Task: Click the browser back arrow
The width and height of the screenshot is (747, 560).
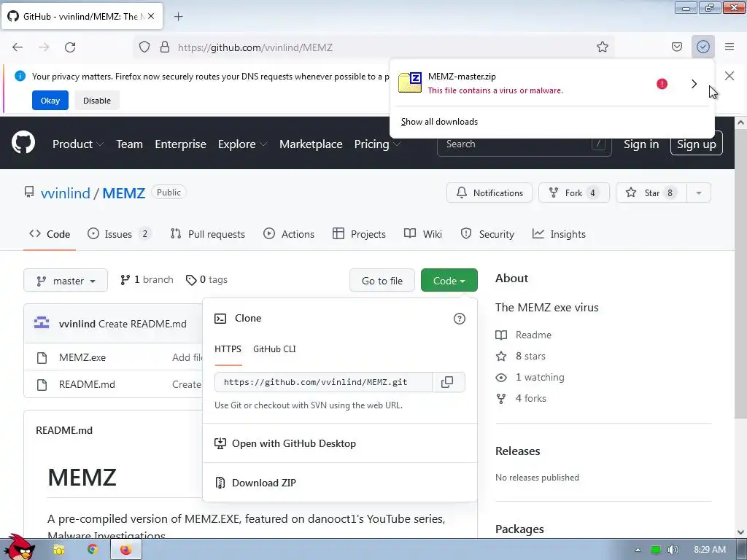Action: tap(18, 47)
